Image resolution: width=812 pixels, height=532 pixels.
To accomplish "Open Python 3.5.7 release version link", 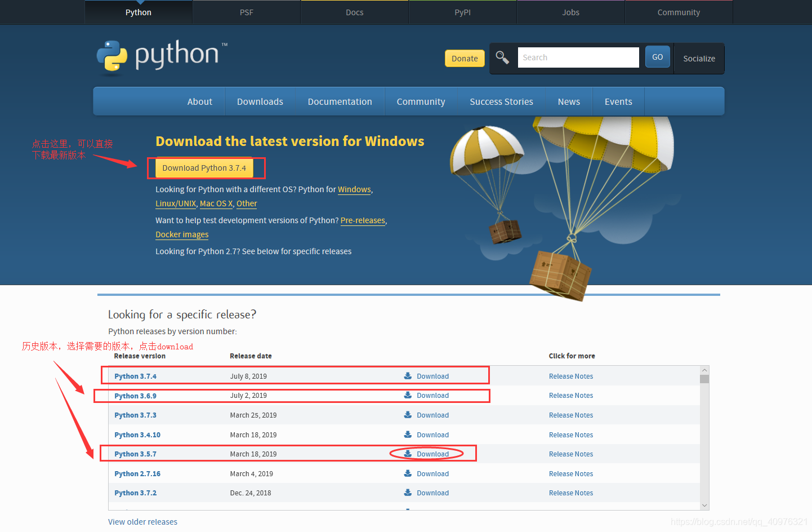I will (x=135, y=454).
